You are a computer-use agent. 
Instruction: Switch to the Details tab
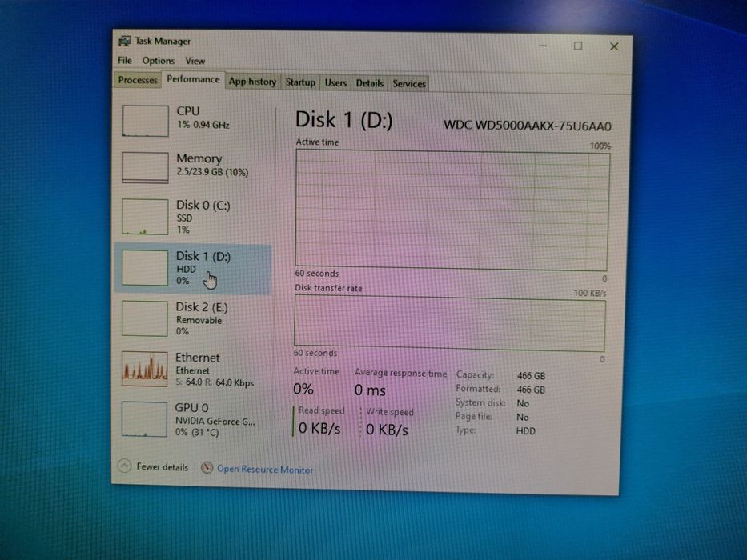point(370,83)
